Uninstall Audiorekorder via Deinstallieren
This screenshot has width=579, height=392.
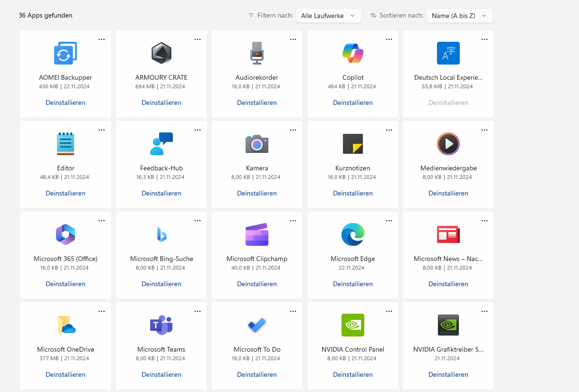pos(257,103)
